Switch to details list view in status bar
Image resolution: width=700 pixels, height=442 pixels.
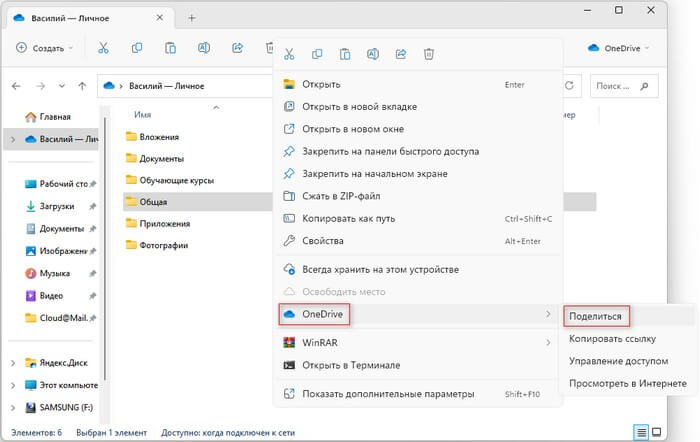(x=641, y=432)
